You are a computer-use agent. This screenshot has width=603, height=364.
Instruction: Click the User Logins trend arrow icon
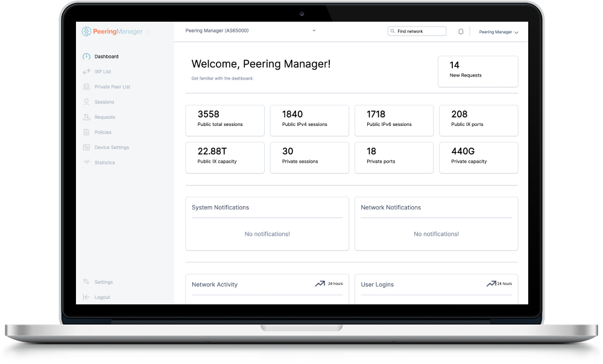point(490,283)
